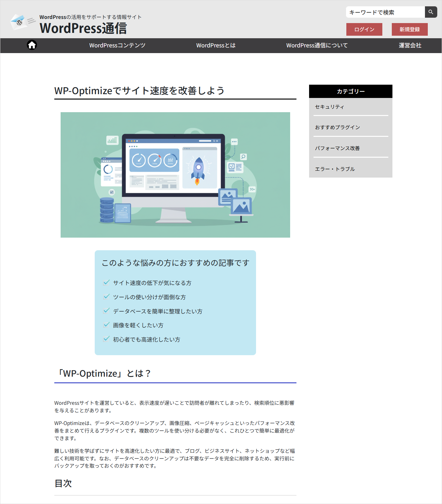Open the WordPressとは menu item
Screen dimensions: 442x504
(x=216, y=46)
